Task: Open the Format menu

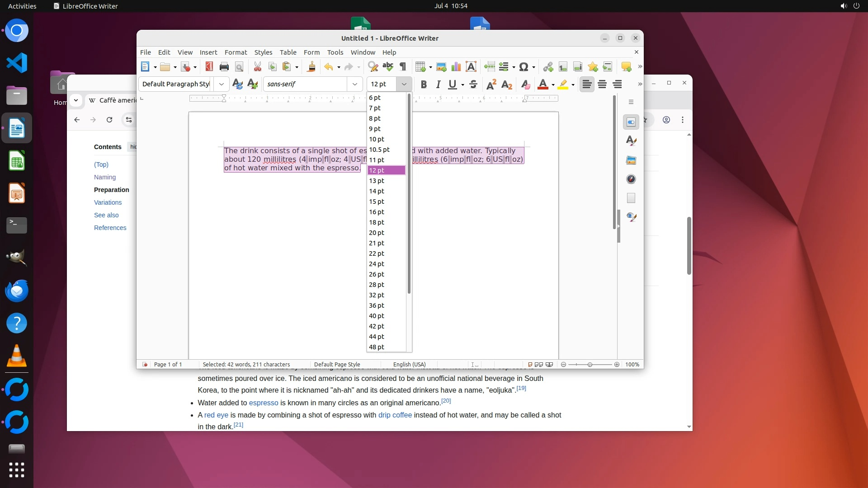Action: point(236,52)
